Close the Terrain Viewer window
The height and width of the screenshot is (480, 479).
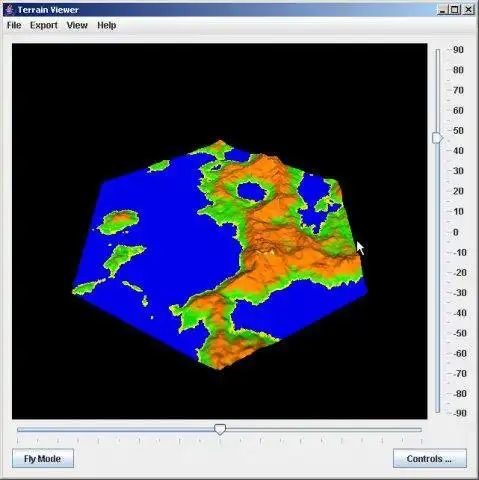click(468, 10)
